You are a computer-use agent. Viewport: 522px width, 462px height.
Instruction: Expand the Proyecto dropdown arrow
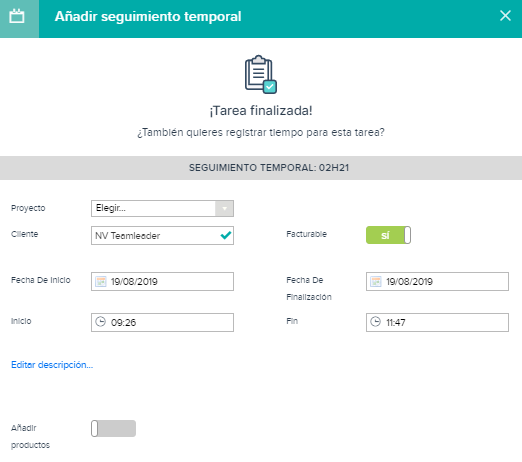click(x=224, y=209)
